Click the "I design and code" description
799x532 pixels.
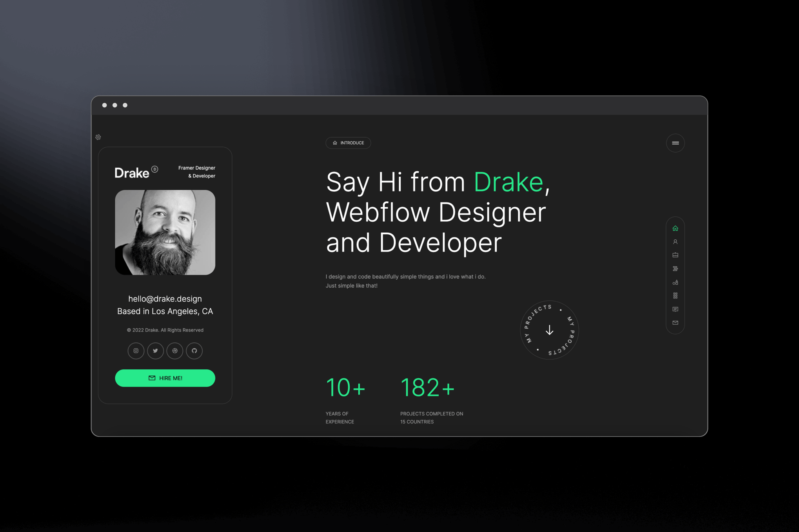coord(405,281)
